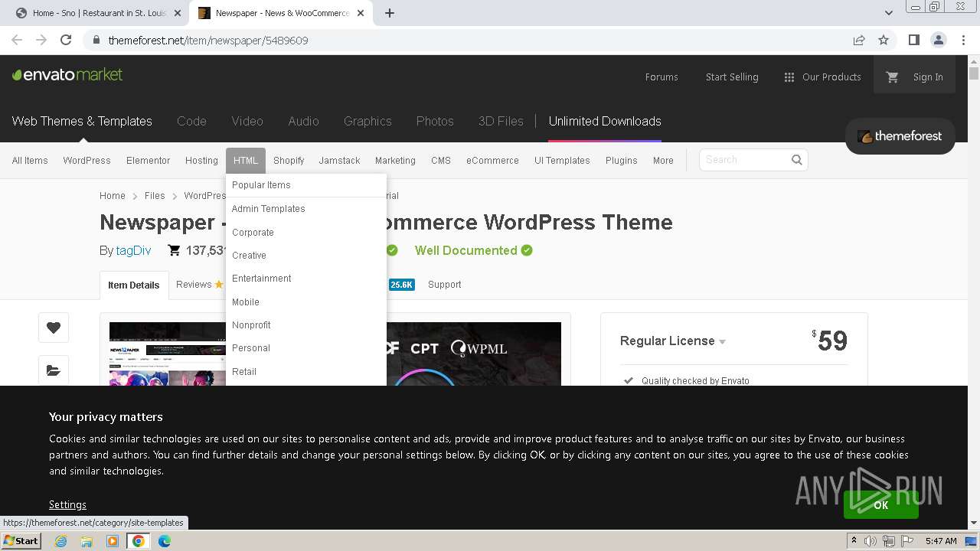This screenshot has width=980, height=551.
Task: Click the address bar URL
Action: point(208,40)
